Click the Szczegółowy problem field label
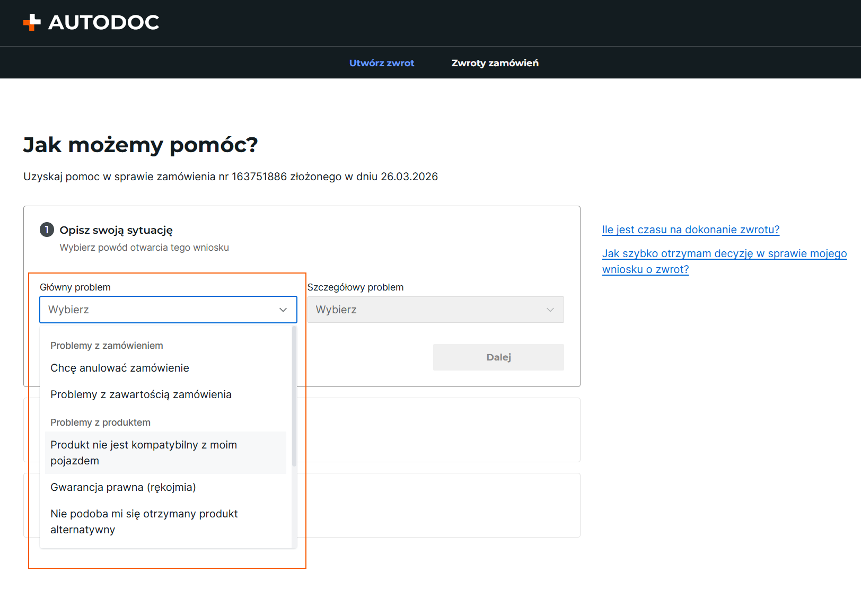The width and height of the screenshot is (861, 616). click(x=355, y=287)
